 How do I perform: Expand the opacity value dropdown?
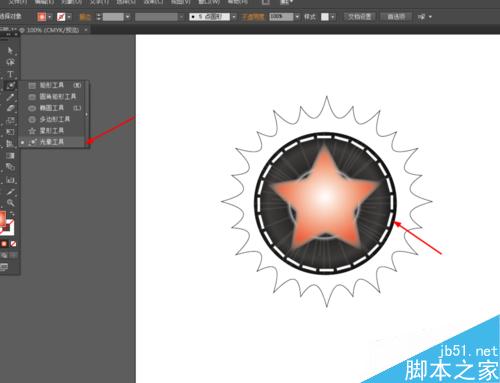pos(297,17)
